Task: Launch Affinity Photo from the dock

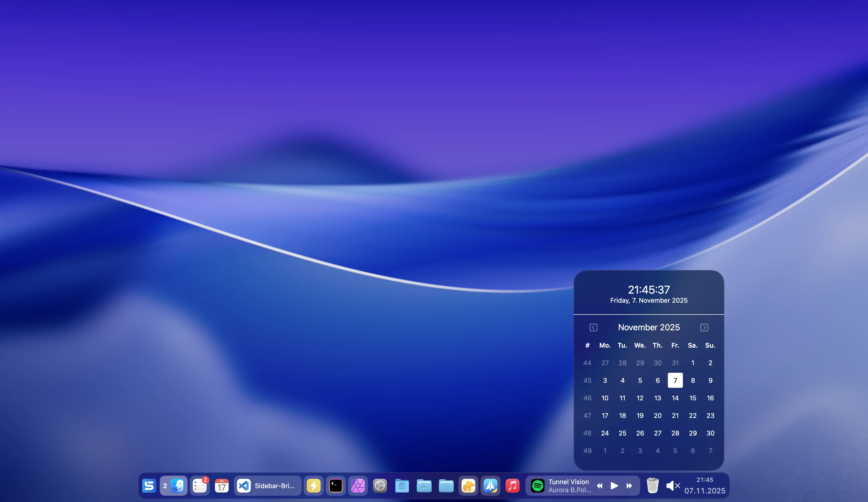Action: tap(358, 486)
